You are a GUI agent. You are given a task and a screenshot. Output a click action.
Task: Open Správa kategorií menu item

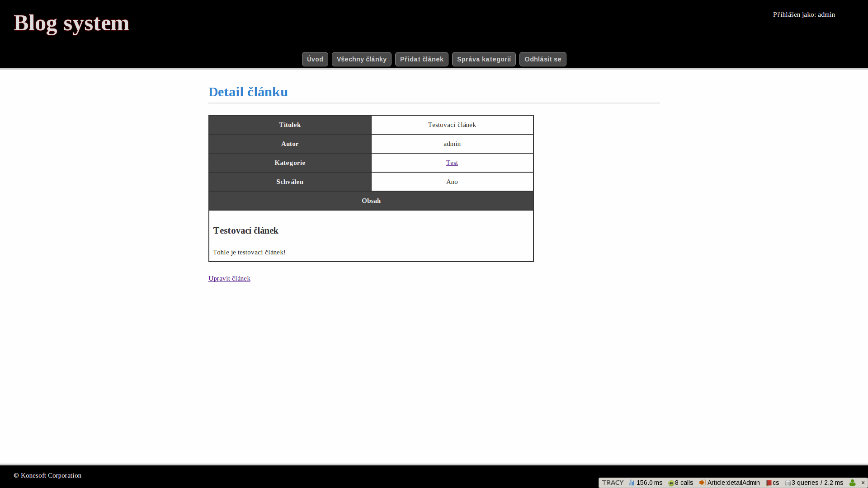tap(483, 59)
